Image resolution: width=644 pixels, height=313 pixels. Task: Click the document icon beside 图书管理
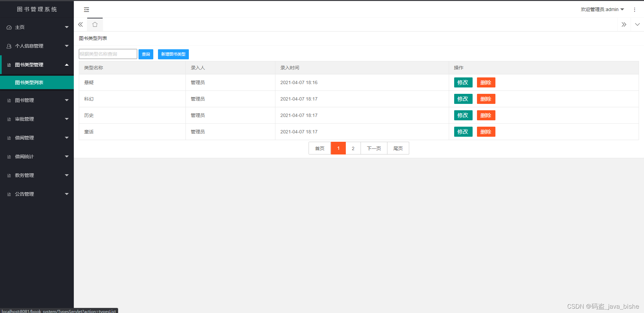pyautogui.click(x=9, y=101)
